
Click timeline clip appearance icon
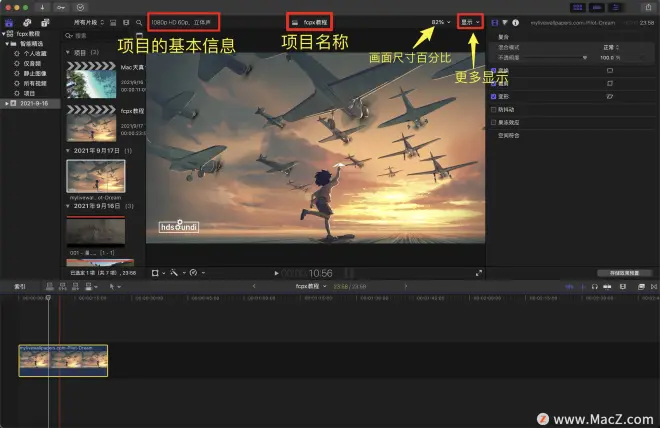click(x=623, y=287)
